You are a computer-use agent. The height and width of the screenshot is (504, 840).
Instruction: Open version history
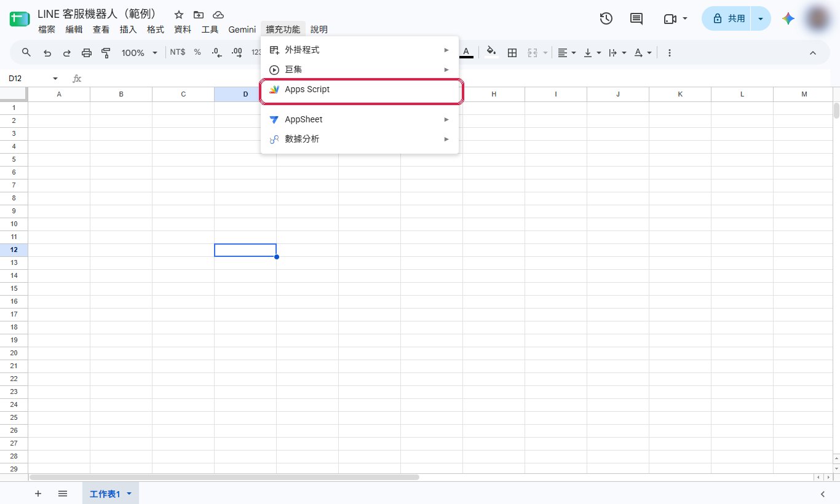pos(606,18)
